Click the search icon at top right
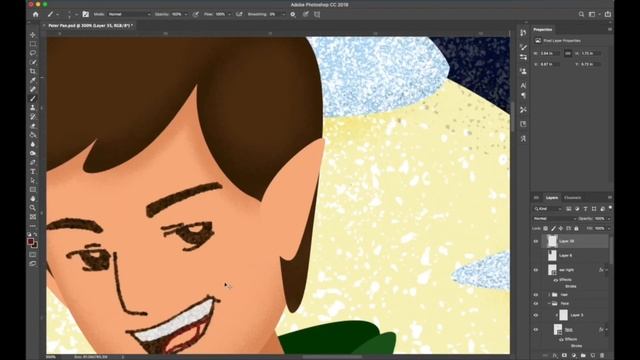The image size is (640, 360). 581,14
